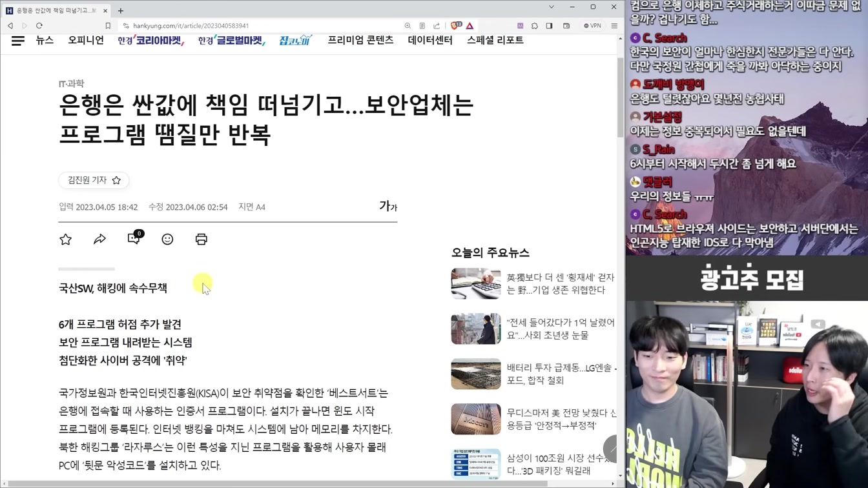
Task: Close the Hankyung article tab
Action: point(105,10)
